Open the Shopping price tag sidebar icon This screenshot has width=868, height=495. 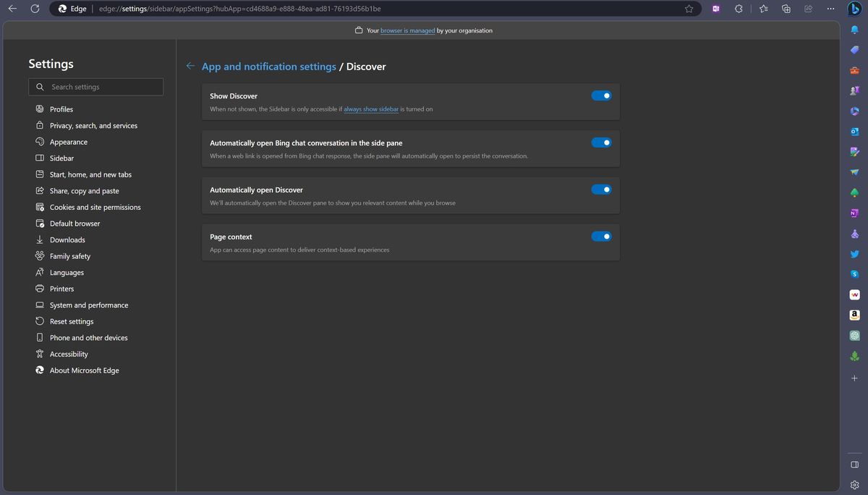pyautogui.click(x=854, y=50)
